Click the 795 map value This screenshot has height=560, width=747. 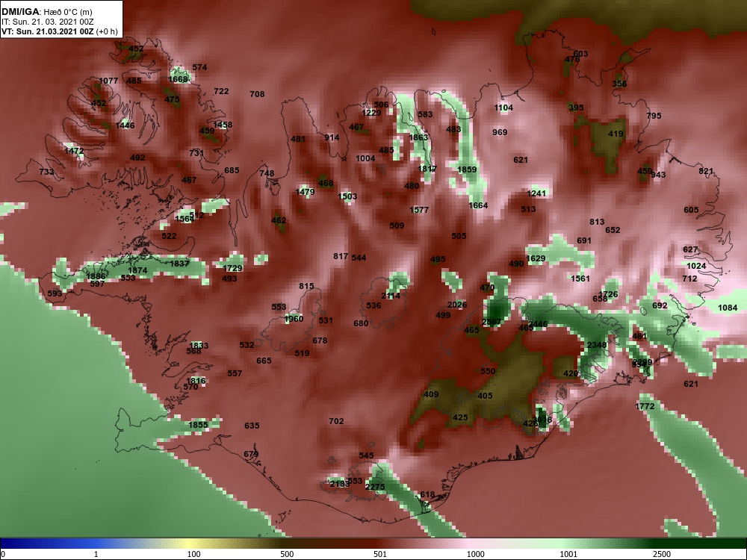tap(654, 116)
